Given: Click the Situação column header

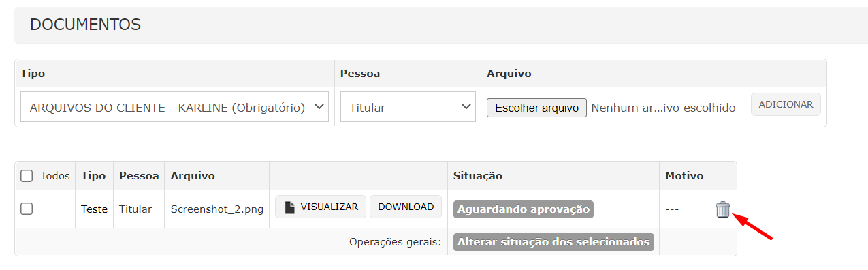Looking at the screenshot, I should [x=478, y=176].
